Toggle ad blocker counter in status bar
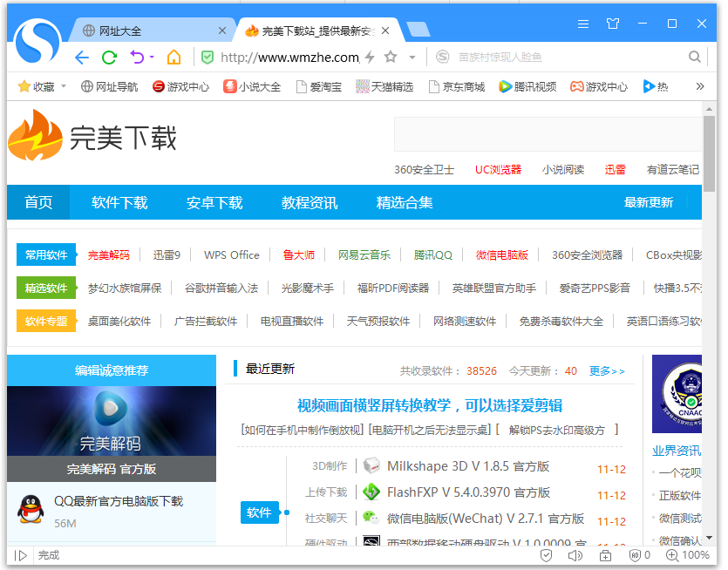This screenshot has height=570, width=728. (640, 555)
